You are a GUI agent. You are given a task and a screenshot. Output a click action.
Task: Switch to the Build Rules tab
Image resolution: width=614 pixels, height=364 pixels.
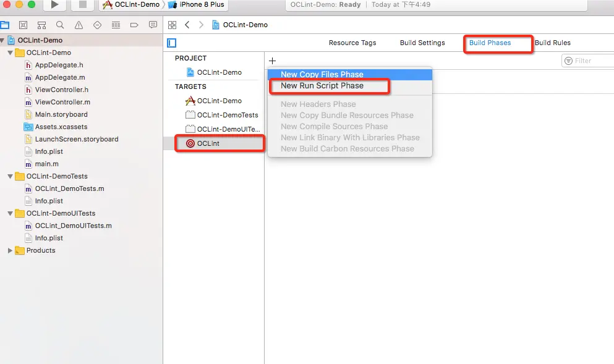point(553,43)
